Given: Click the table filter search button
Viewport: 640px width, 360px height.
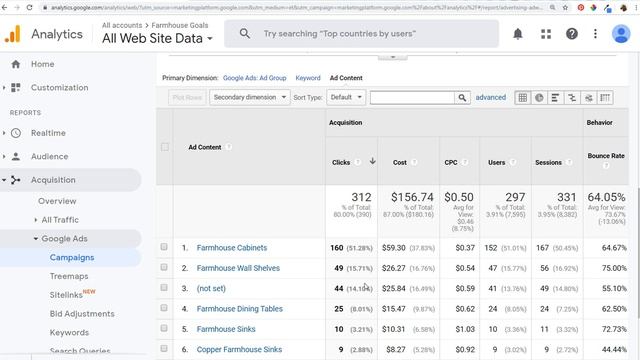Looking at the screenshot, I should point(462,98).
